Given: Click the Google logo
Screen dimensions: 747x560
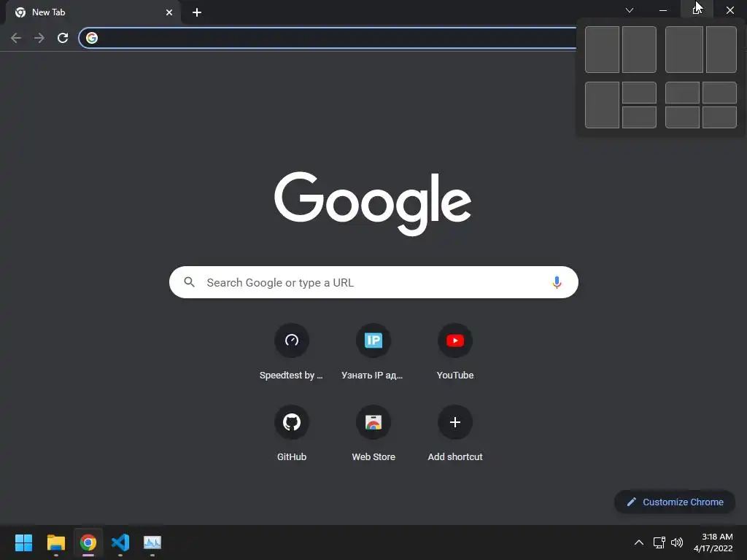Looking at the screenshot, I should coord(373,203).
